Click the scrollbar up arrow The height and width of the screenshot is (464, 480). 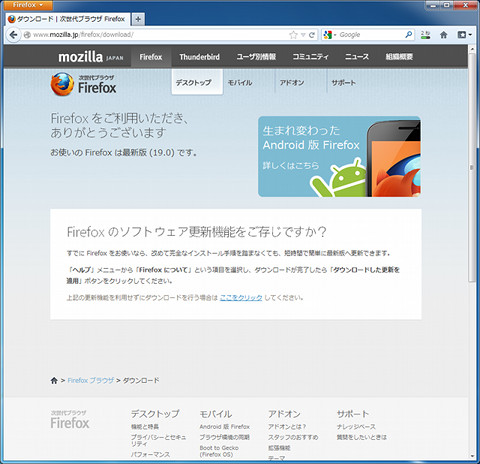472,49
